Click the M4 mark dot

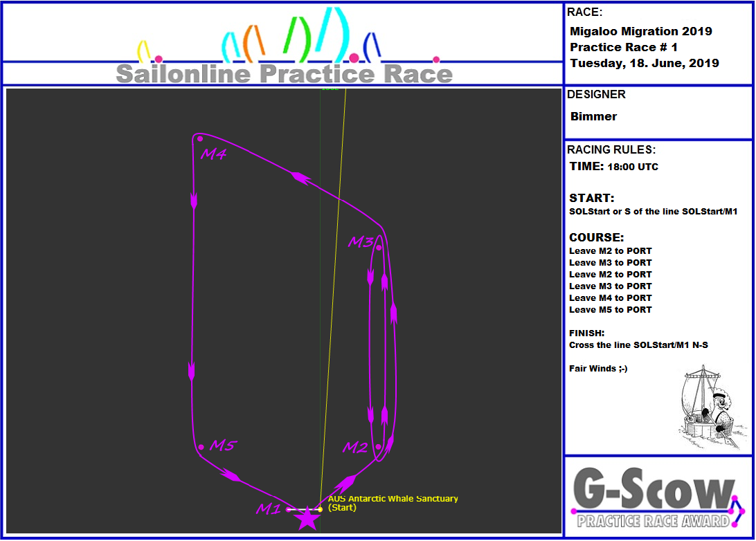199,139
